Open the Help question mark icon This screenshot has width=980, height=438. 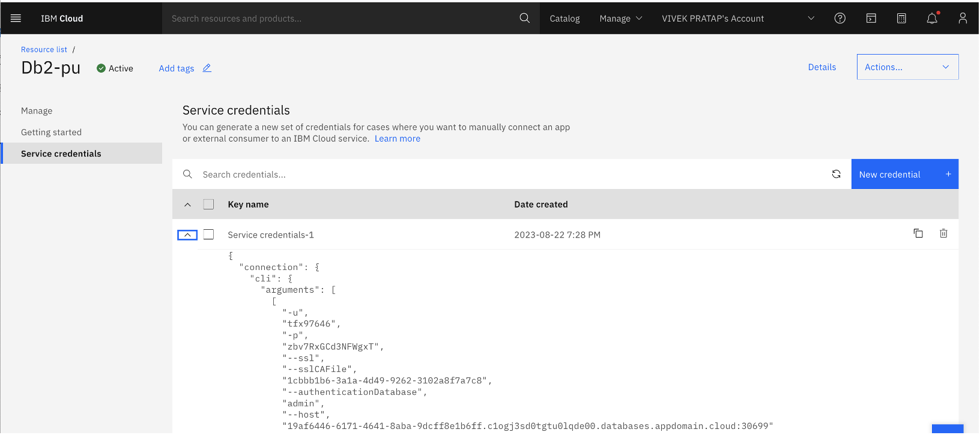click(840, 19)
